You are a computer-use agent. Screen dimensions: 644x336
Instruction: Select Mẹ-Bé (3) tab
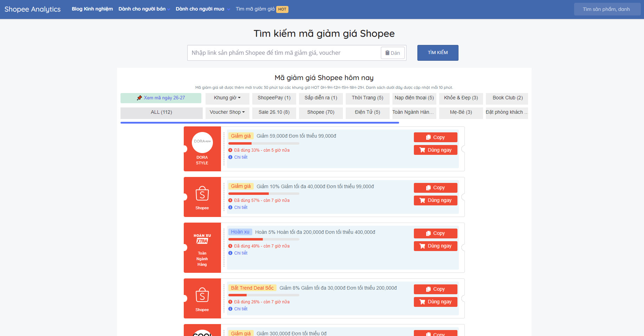[461, 112]
